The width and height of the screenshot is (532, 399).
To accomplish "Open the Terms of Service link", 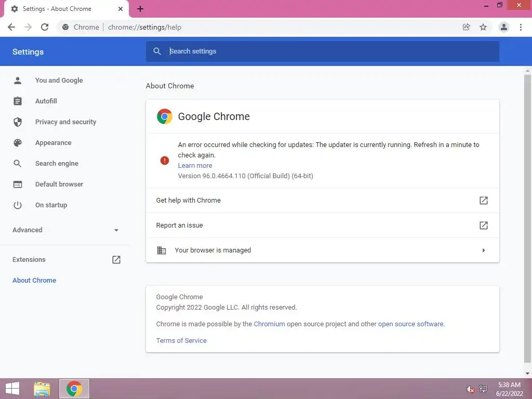I will click(181, 341).
